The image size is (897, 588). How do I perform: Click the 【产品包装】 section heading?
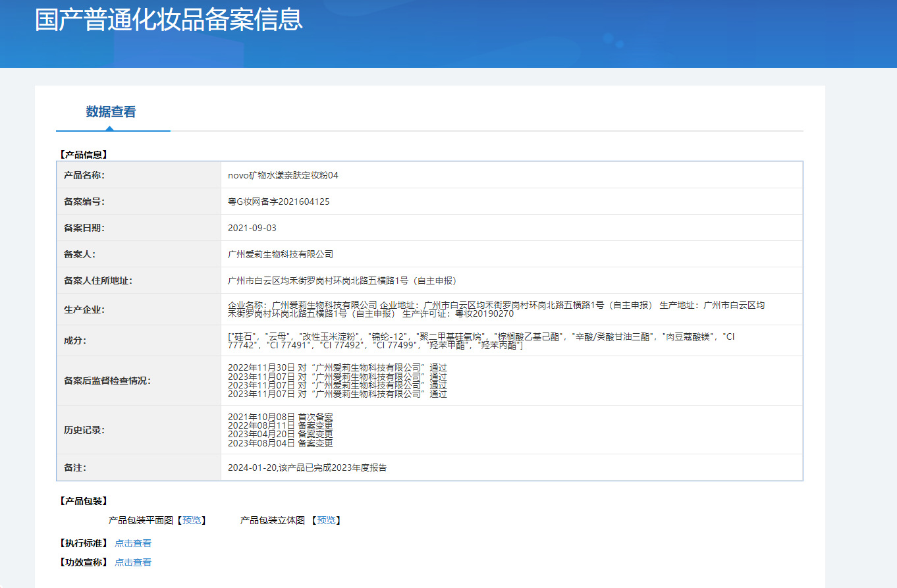(x=83, y=502)
